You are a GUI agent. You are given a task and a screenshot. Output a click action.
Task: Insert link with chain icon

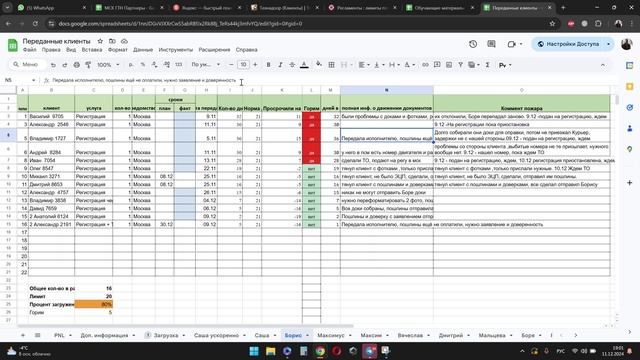coord(425,65)
